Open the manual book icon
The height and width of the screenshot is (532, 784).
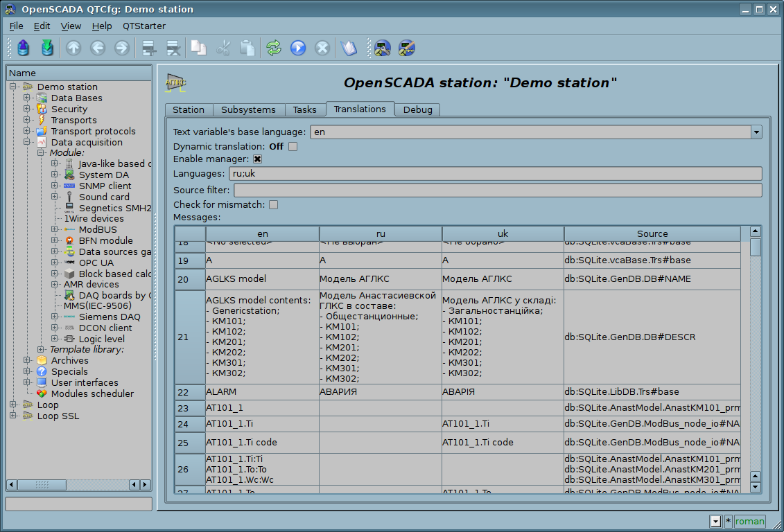(x=349, y=48)
